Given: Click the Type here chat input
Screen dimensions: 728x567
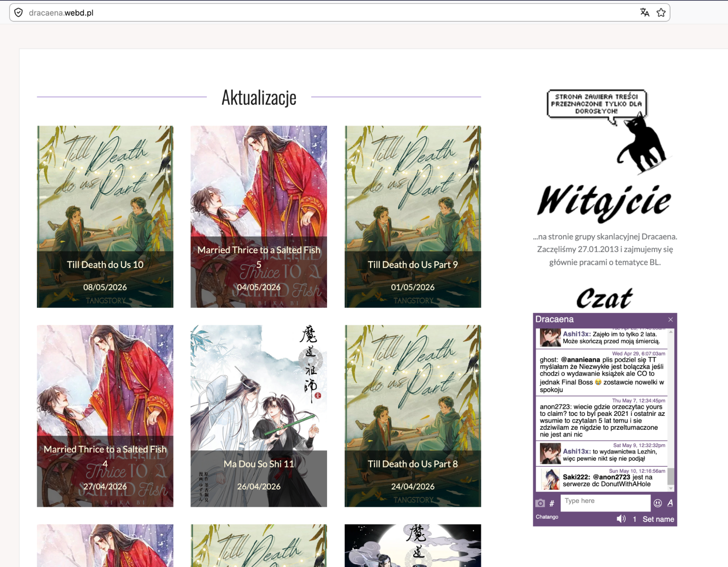Looking at the screenshot, I should (x=605, y=503).
